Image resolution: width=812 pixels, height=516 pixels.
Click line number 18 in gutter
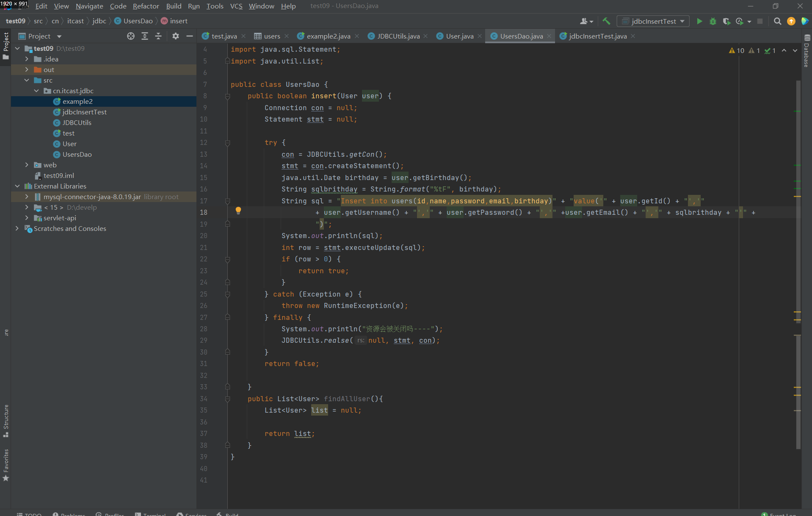204,212
